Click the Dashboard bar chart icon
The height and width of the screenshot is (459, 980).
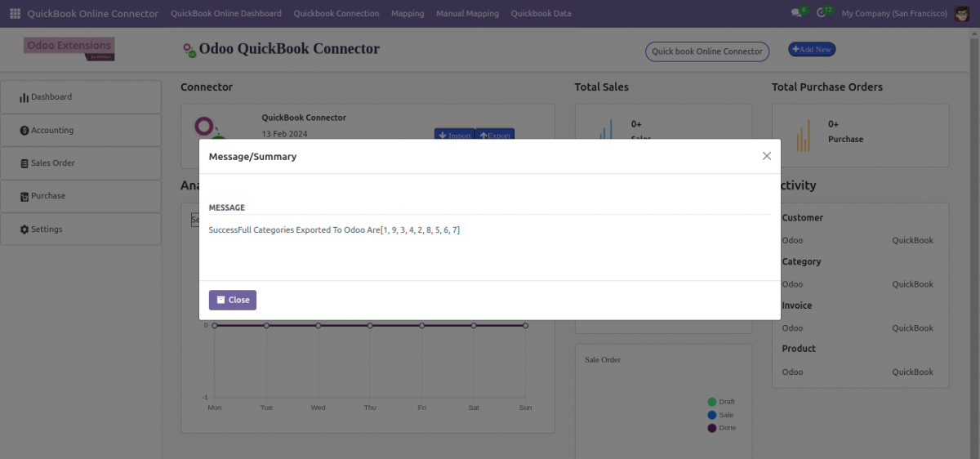(x=24, y=97)
